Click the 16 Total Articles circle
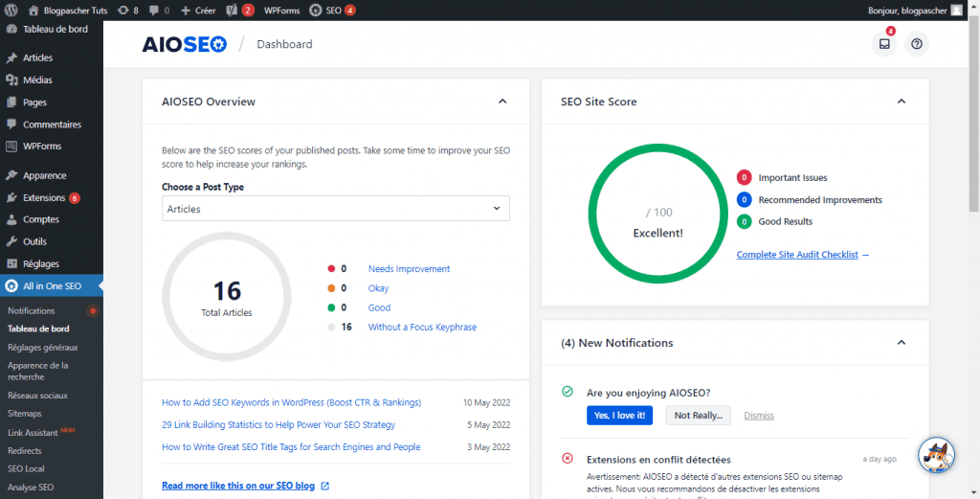The width and height of the screenshot is (980, 499). click(227, 297)
